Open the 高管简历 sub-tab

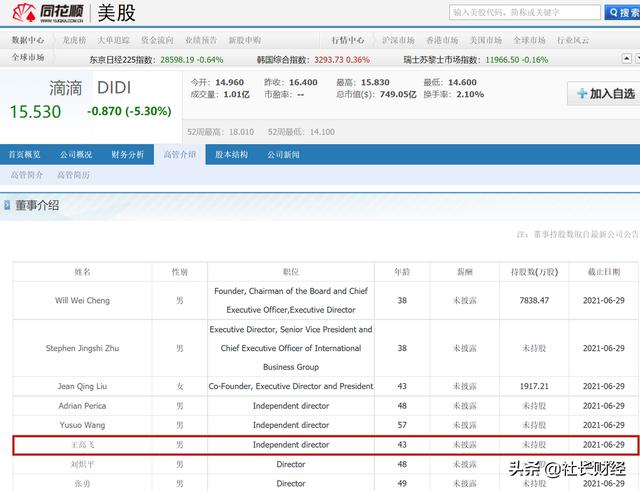click(73, 175)
